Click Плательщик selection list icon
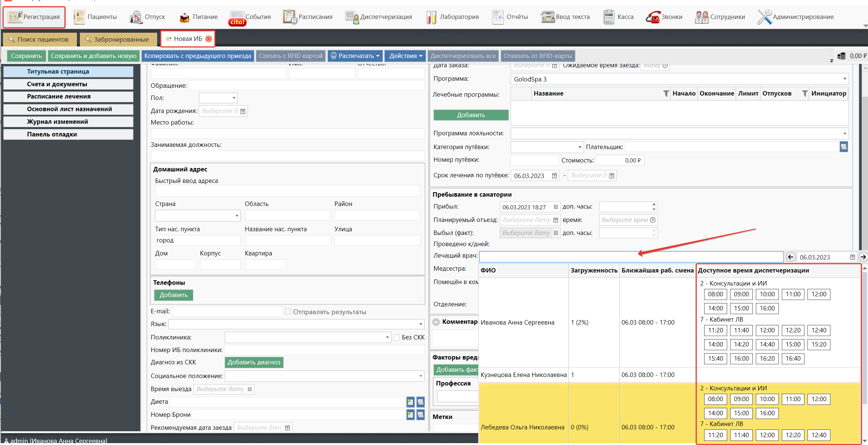Screen dimensions: 868x445 pyautogui.click(x=843, y=147)
